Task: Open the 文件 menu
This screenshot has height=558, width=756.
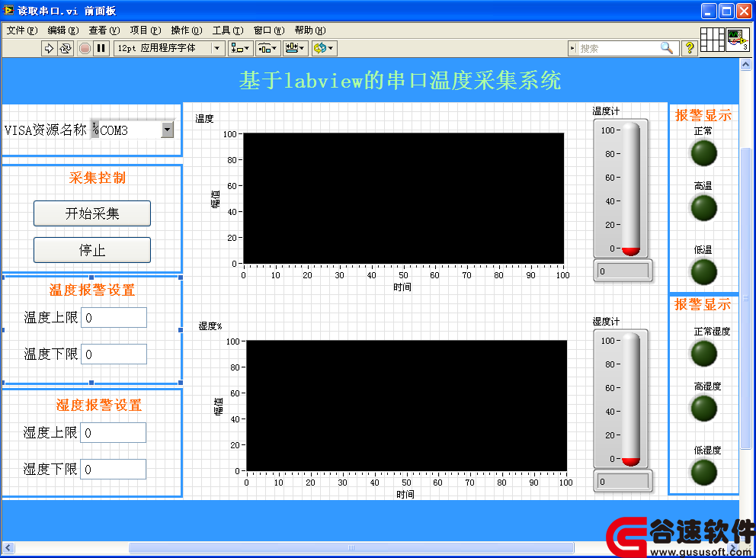Action: pyautogui.click(x=21, y=30)
